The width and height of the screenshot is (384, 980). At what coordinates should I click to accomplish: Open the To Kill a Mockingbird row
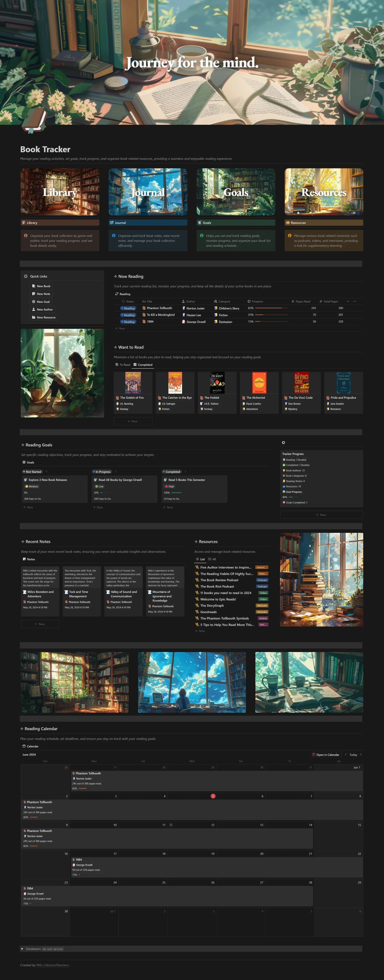161,315
